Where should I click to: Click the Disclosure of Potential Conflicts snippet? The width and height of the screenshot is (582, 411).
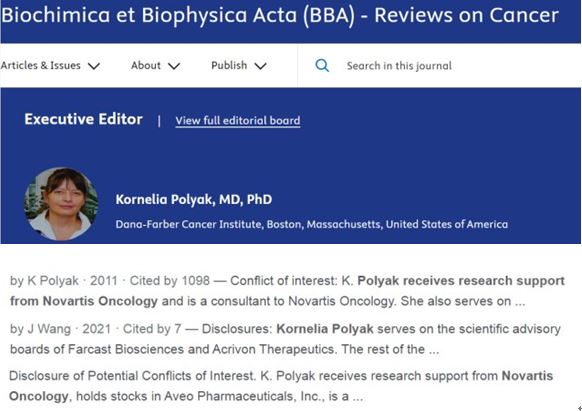281,386
